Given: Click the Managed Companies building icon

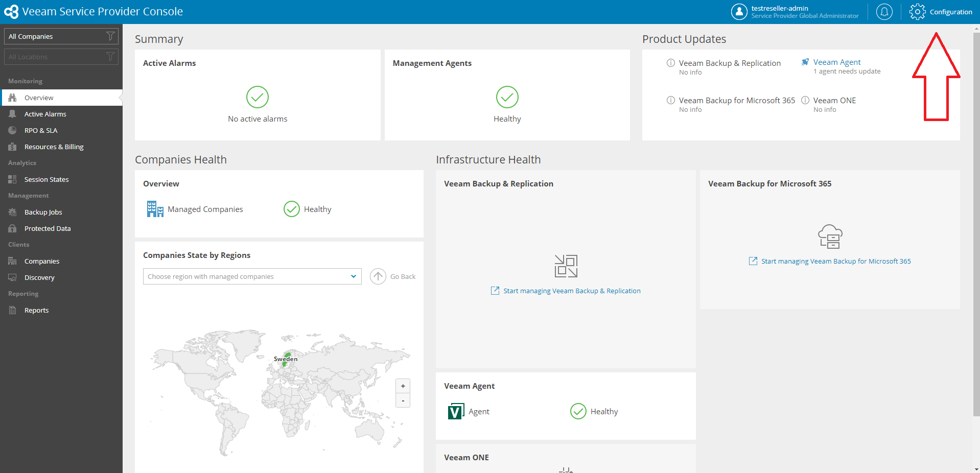Looking at the screenshot, I should pos(155,209).
